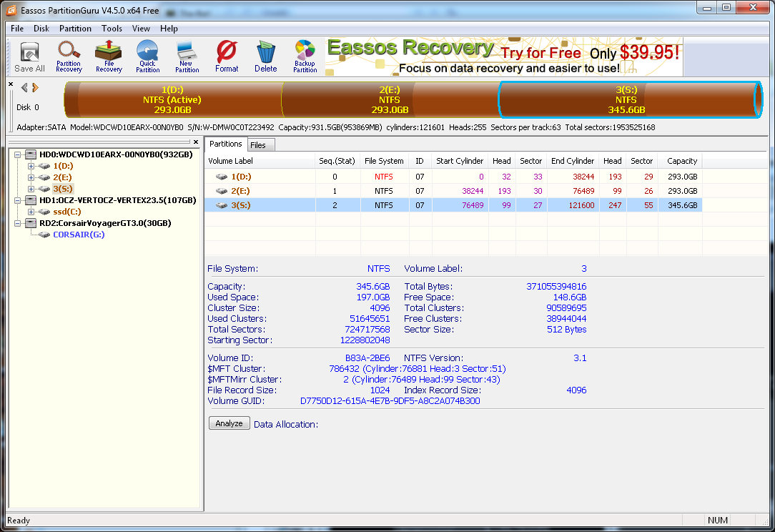Click the drive icon in 1(D:) table row
The height and width of the screenshot is (532, 775).
(x=222, y=177)
